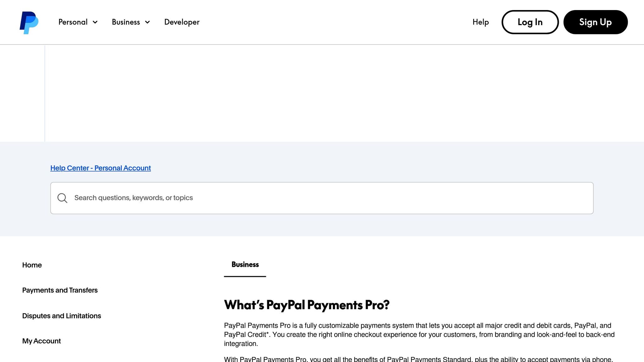Expand the Personal menu chevron
Image resolution: width=644 pixels, height=362 pixels.
pos(95,22)
